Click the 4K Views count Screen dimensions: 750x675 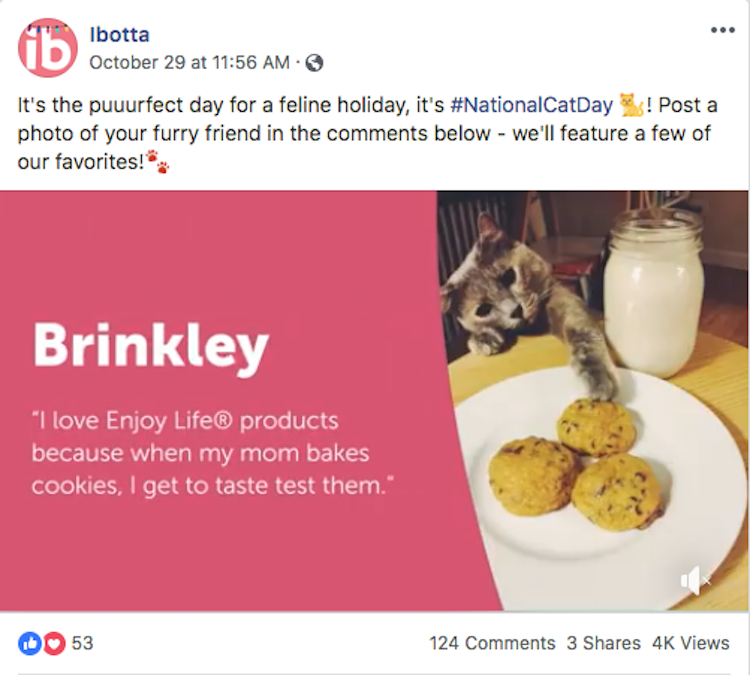pyautogui.click(x=691, y=643)
